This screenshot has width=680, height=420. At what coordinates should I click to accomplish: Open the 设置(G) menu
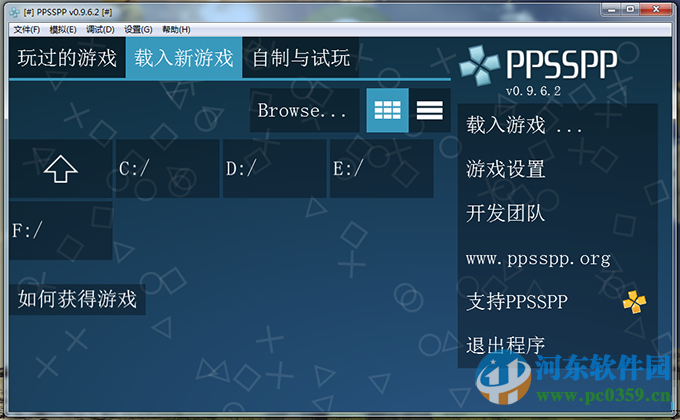138,30
